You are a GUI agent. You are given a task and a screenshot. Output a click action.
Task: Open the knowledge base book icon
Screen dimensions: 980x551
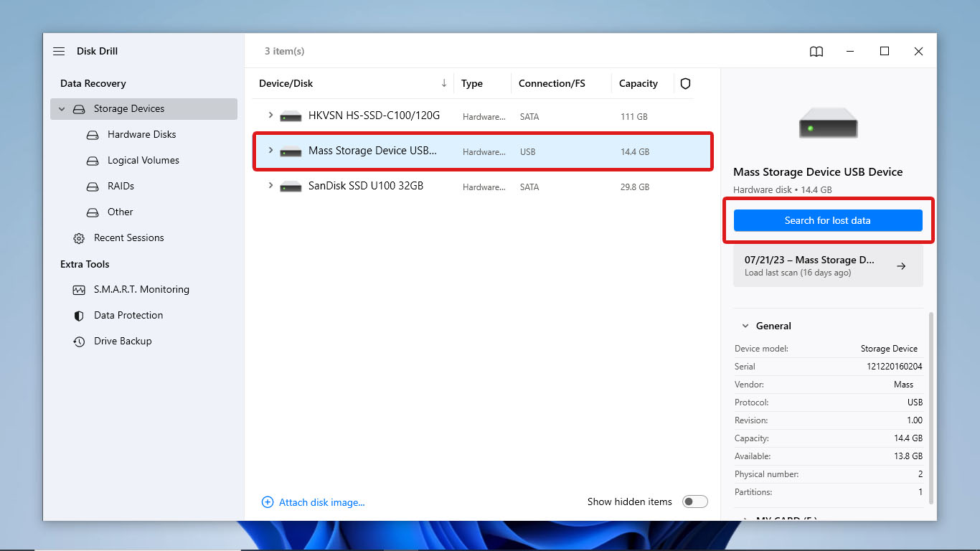[x=816, y=51]
